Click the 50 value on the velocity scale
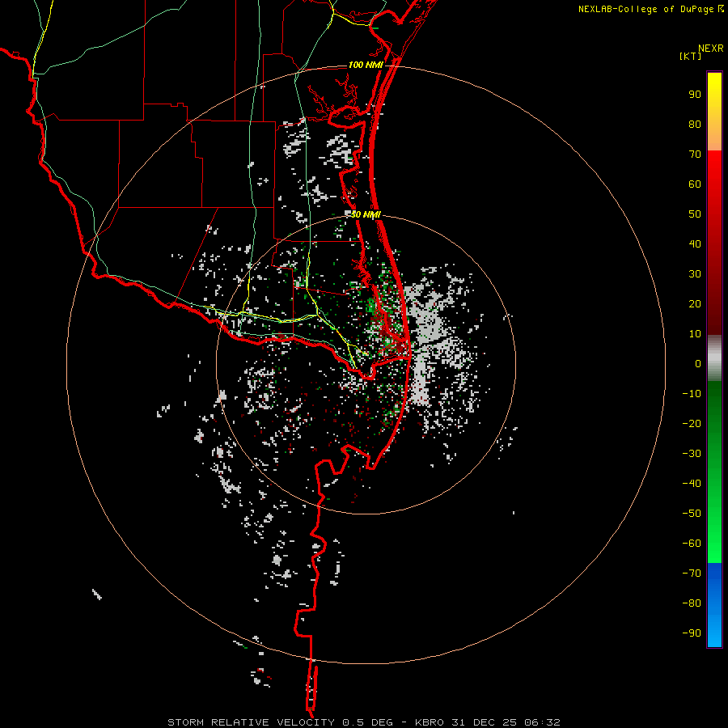This screenshot has width=728, height=728. pos(695,214)
